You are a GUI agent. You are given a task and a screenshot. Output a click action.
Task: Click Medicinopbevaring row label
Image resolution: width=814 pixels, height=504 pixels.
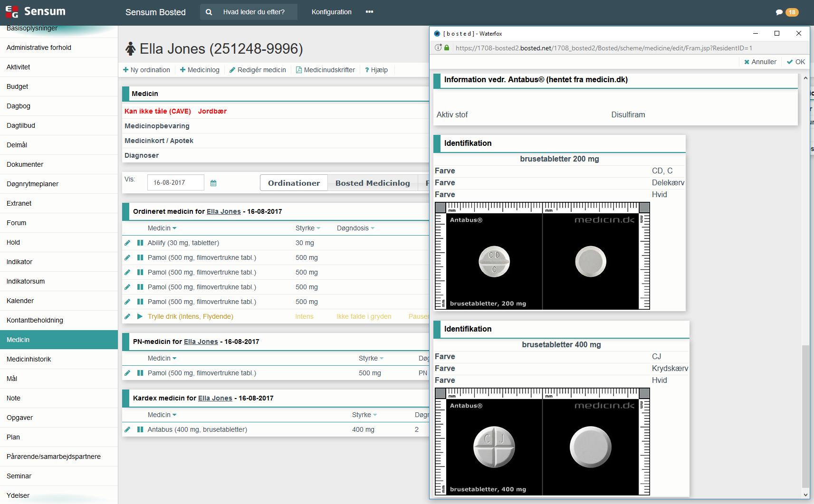[x=157, y=126]
